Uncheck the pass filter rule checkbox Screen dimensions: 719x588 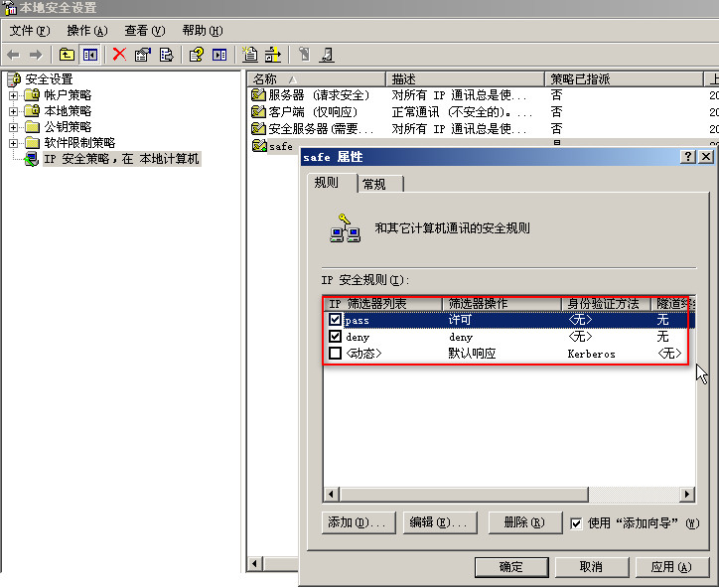point(336,321)
